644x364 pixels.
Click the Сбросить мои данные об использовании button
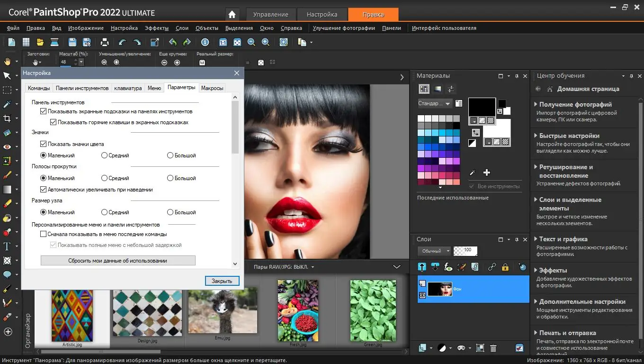[117, 260]
